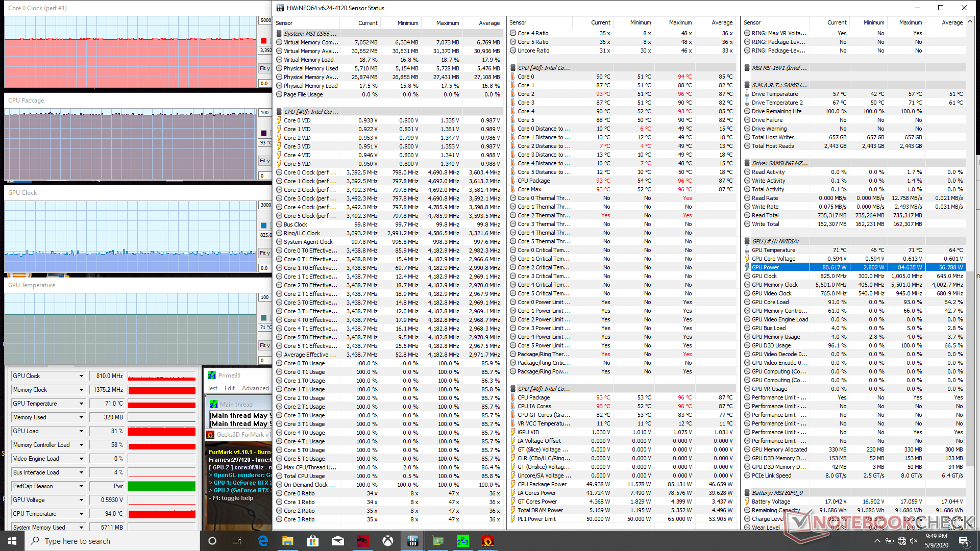Image resolution: width=980 pixels, height=551 pixels.
Task: Open Task View from the taskbar
Action: pos(237,541)
